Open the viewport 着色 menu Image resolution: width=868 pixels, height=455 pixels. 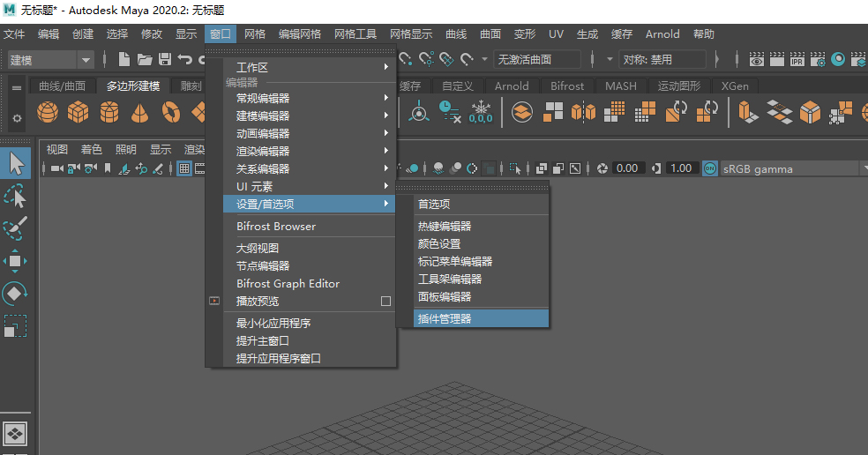point(92,149)
